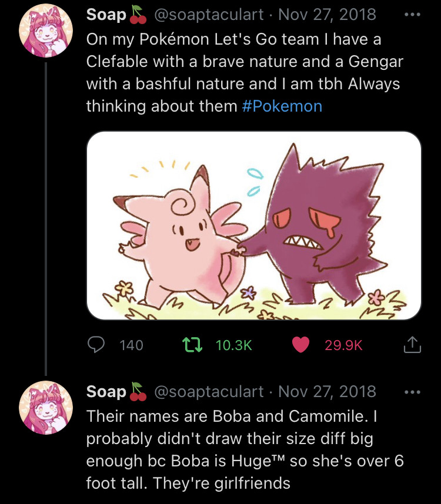Image resolution: width=441 pixels, height=504 pixels.
Task: Click the Soap display name on second tweet
Action: point(106,392)
